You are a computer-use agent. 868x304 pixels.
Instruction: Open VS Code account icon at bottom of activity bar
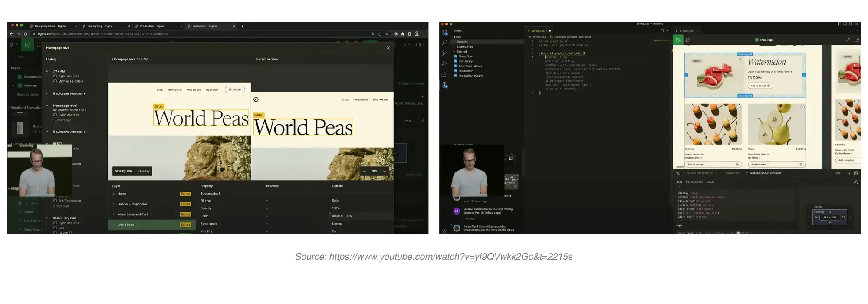(x=444, y=231)
